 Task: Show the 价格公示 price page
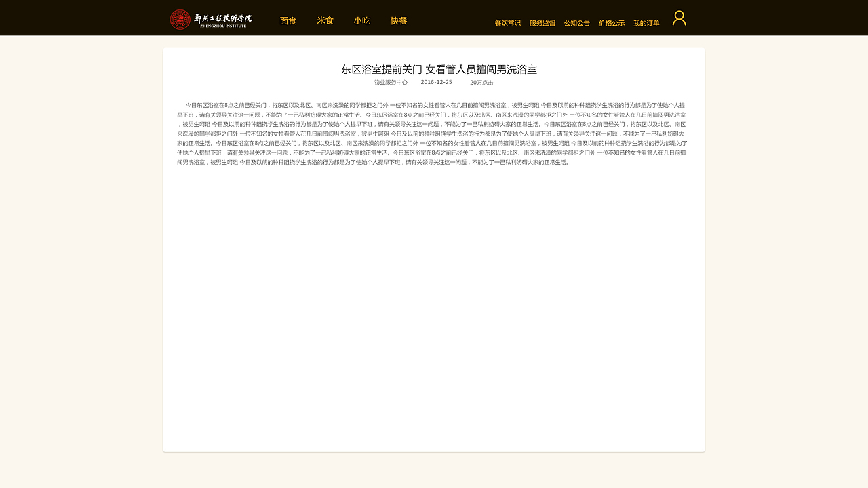pyautogui.click(x=612, y=23)
